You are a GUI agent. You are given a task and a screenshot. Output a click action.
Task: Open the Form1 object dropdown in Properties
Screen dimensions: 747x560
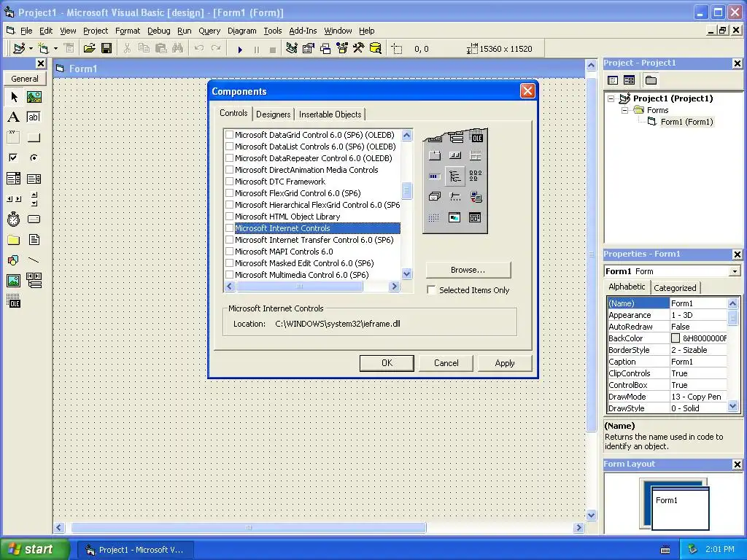(x=735, y=271)
